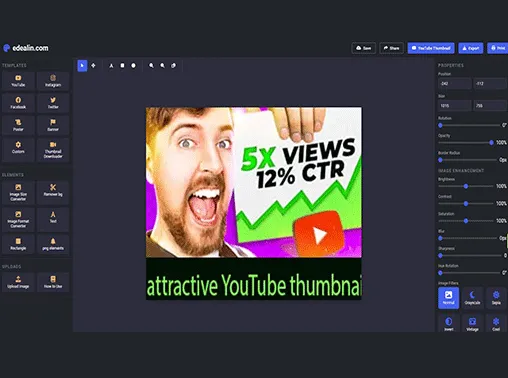508x378 pixels.
Task: Click the reset zoom icon
Action: [173, 66]
